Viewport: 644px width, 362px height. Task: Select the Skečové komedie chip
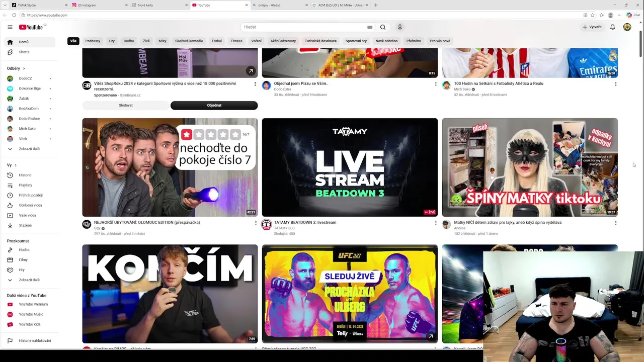[x=189, y=41]
